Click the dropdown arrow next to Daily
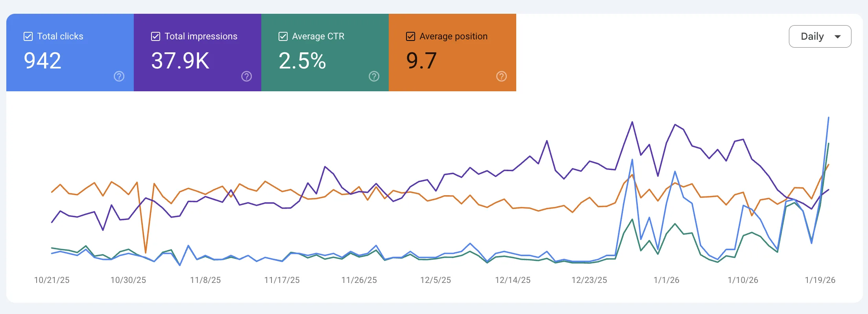This screenshot has width=868, height=314. [x=838, y=37]
